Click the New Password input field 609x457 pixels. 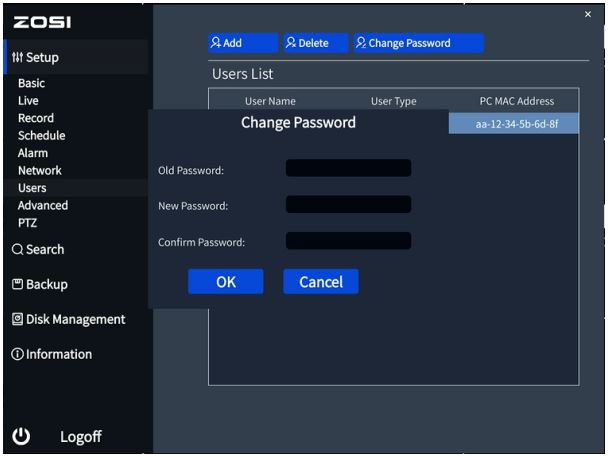pos(348,204)
